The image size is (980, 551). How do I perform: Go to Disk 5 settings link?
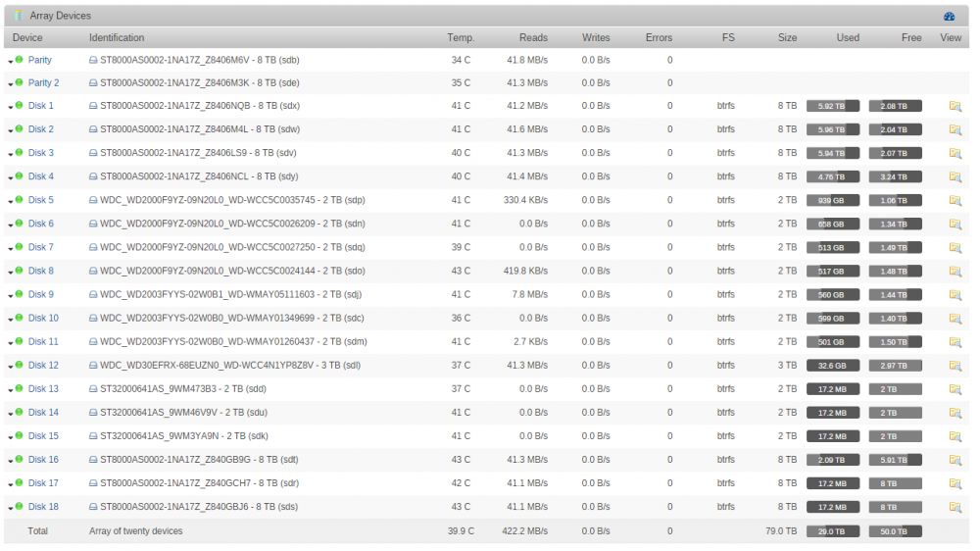click(40, 200)
